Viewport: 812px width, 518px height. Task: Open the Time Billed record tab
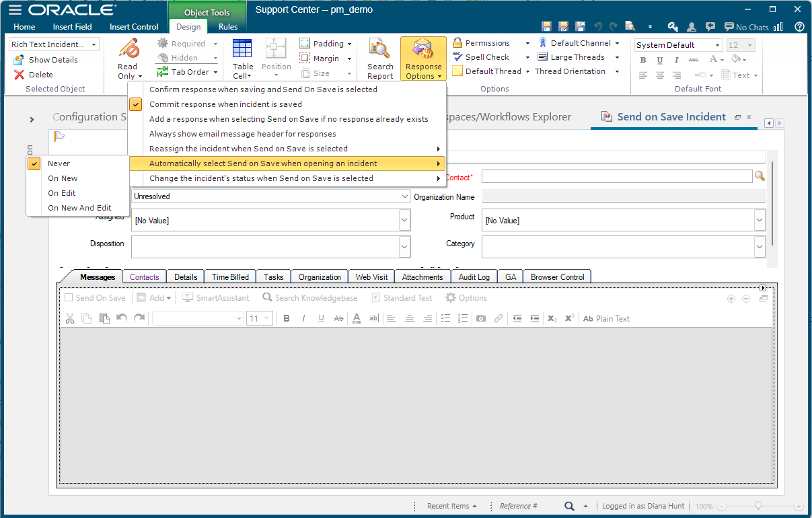pyautogui.click(x=230, y=276)
